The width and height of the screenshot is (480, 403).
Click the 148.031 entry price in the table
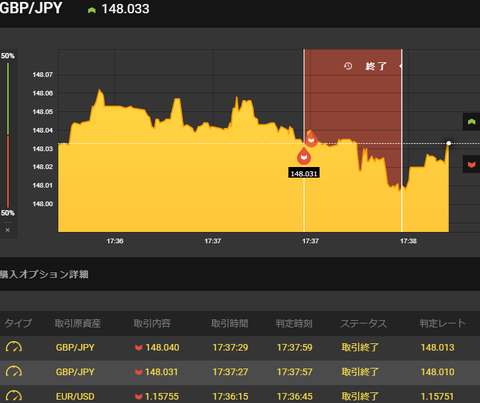(x=162, y=372)
